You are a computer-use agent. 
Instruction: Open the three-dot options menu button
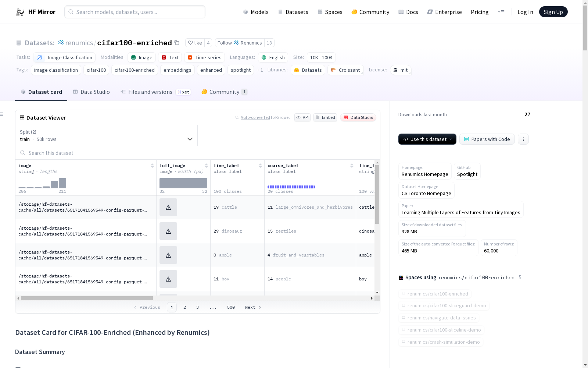(x=523, y=139)
